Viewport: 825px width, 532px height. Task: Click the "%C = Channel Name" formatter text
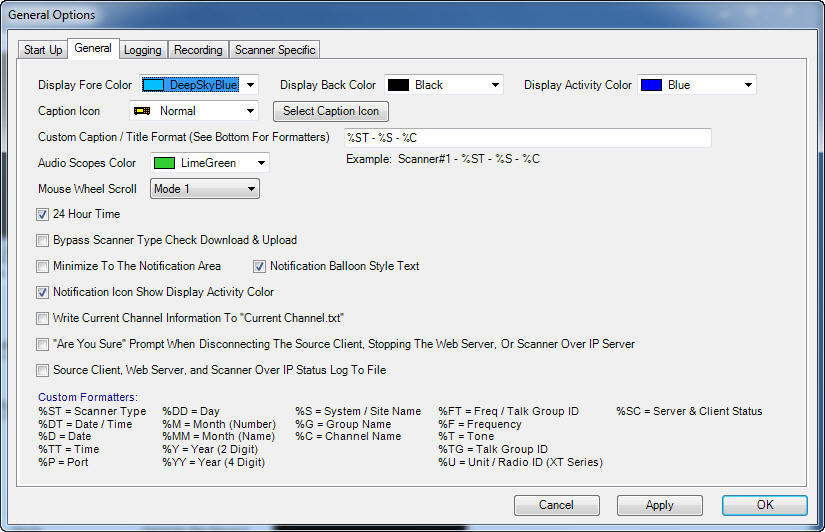[348, 437]
